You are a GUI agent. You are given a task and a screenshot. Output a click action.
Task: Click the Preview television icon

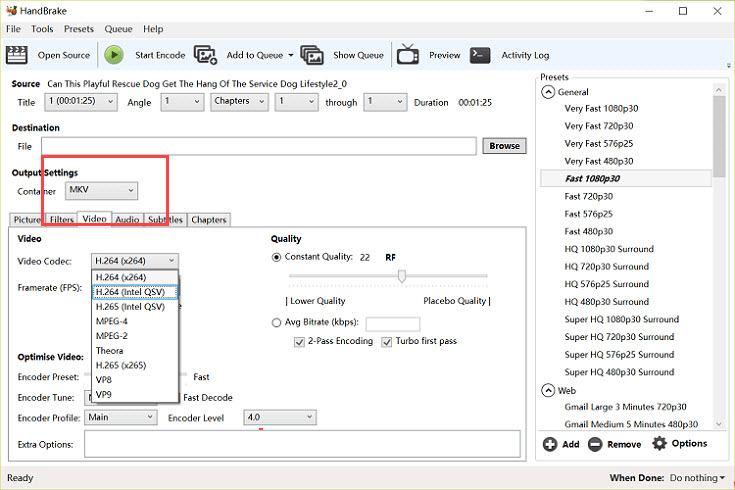(x=408, y=55)
